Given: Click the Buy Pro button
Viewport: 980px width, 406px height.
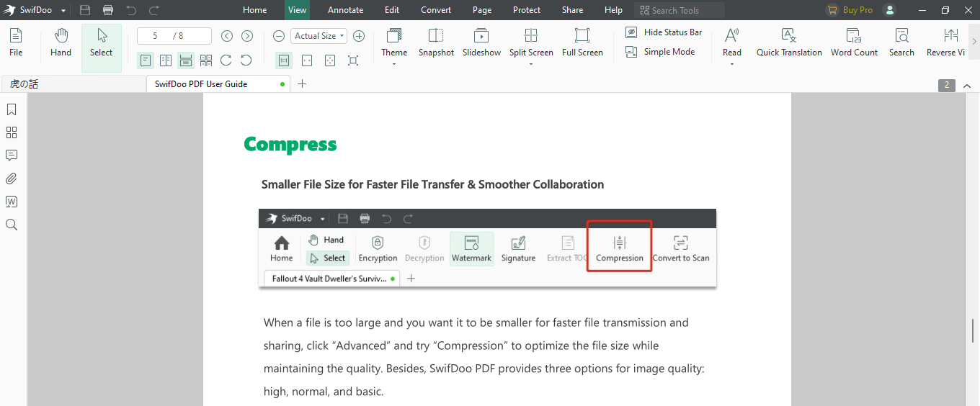Looking at the screenshot, I should click(x=850, y=10).
